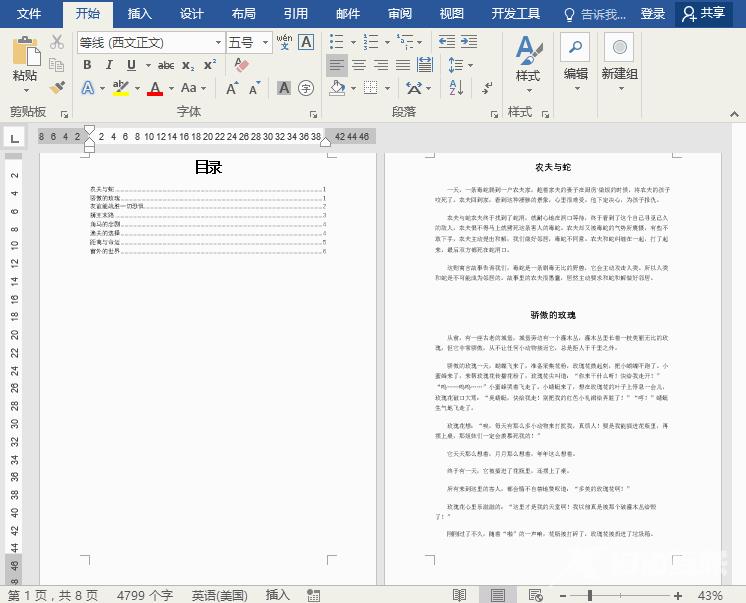Viewport: 746px width, 603px height.
Task: Toggle Bold formatting
Action: click(86, 65)
